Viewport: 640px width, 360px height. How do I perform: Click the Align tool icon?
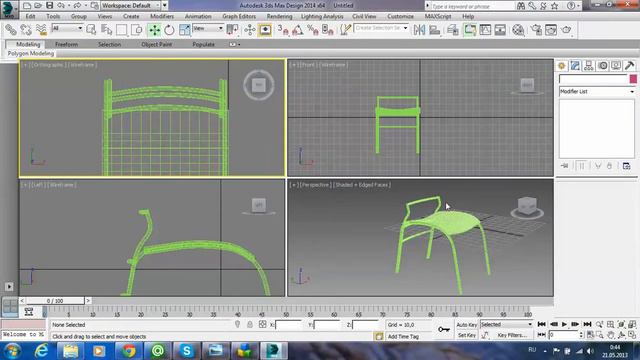(x=435, y=29)
